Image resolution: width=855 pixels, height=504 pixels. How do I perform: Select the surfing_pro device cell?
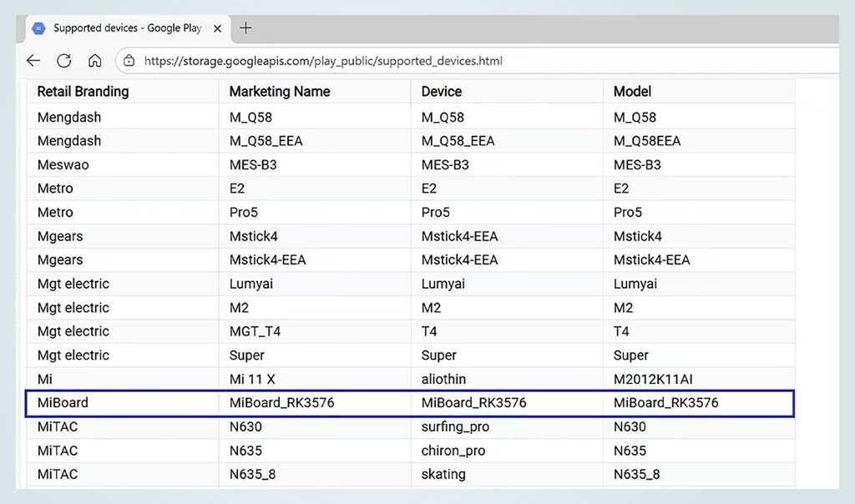pyautogui.click(x=455, y=427)
